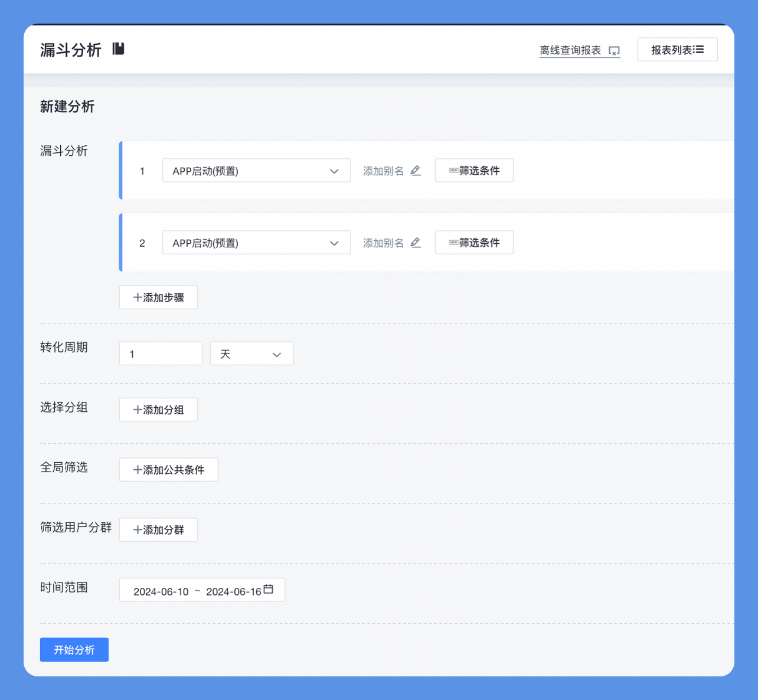The width and height of the screenshot is (758, 700).
Task: Open 离线查询报表 link
Action: coord(579,50)
